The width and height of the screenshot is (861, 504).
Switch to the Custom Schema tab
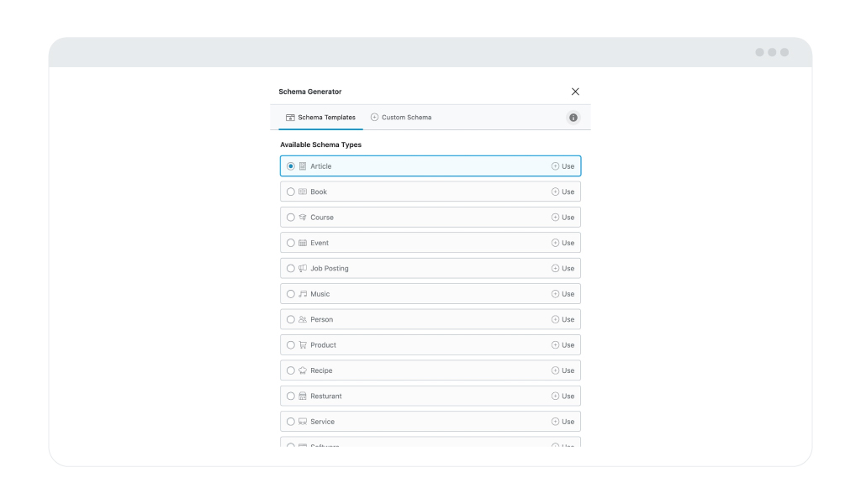click(401, 118)
